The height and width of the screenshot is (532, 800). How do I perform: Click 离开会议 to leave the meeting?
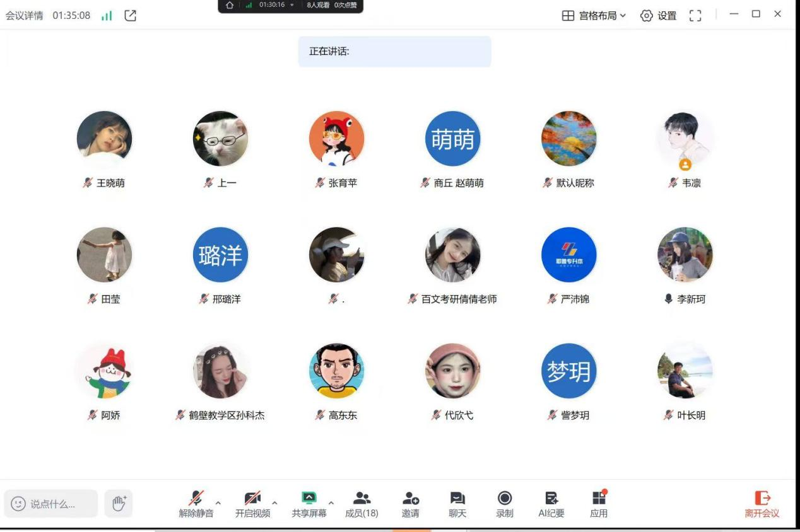[762, 504]
